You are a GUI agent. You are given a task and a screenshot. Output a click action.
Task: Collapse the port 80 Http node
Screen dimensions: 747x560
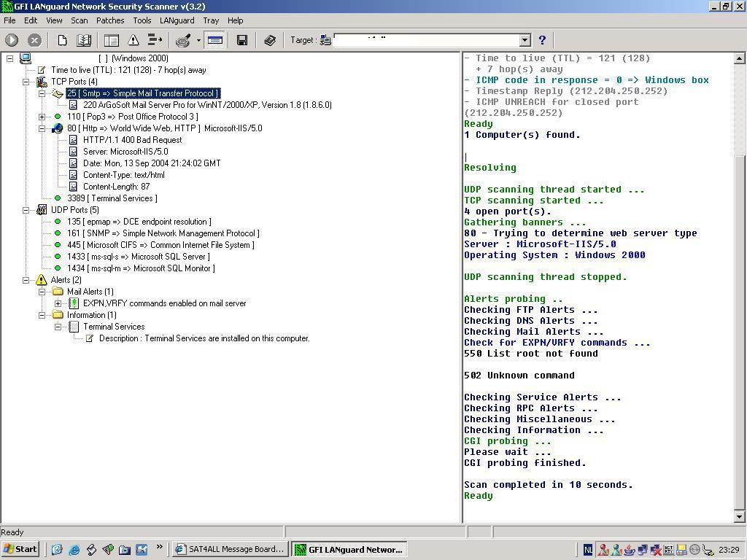click(x=42, y=128)
